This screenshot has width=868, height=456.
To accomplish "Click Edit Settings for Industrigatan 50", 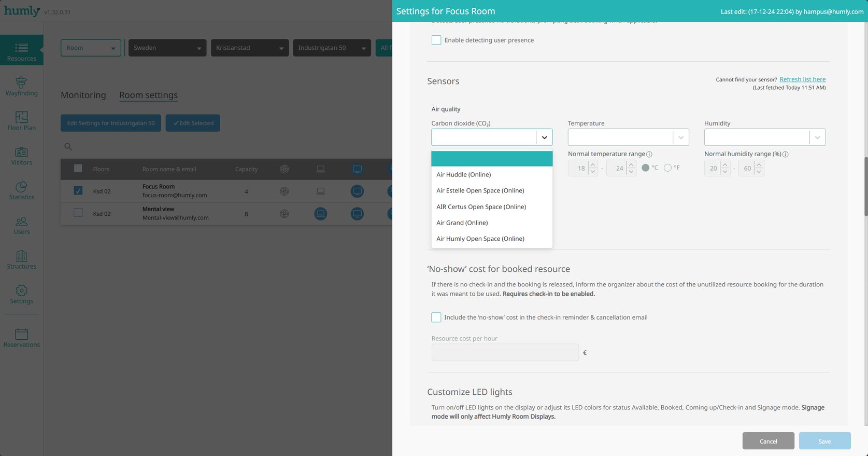I will click(x=111, y=123).
